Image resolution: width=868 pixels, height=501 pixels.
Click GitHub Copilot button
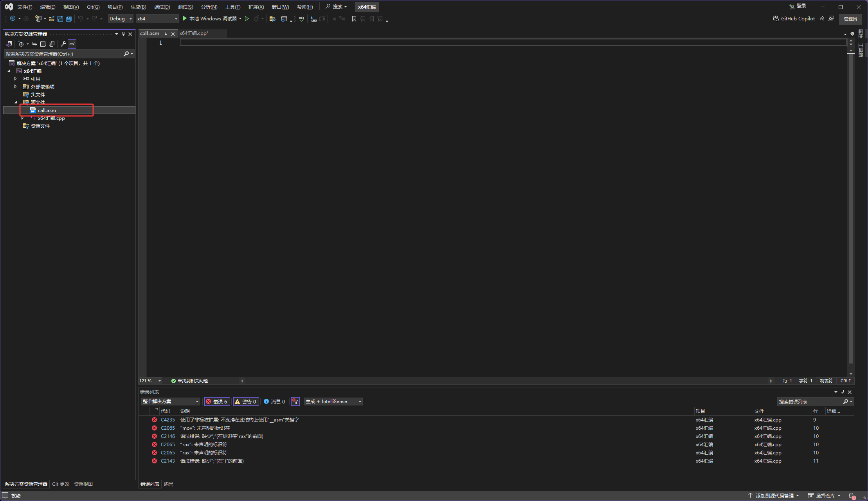pyautogui.click(x=794, y=19)
